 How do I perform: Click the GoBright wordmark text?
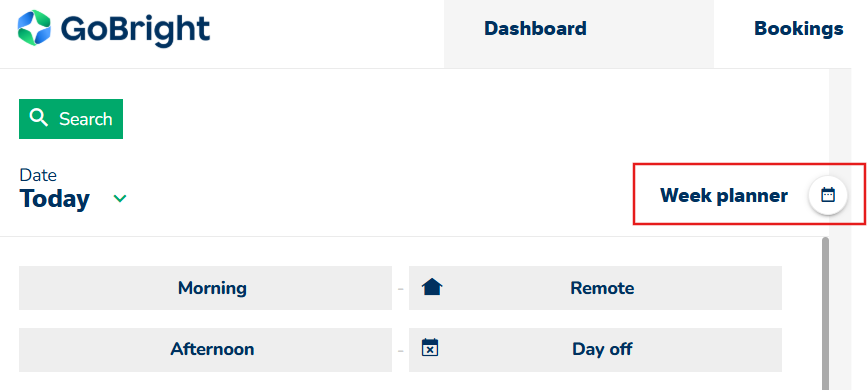(135, 30)
